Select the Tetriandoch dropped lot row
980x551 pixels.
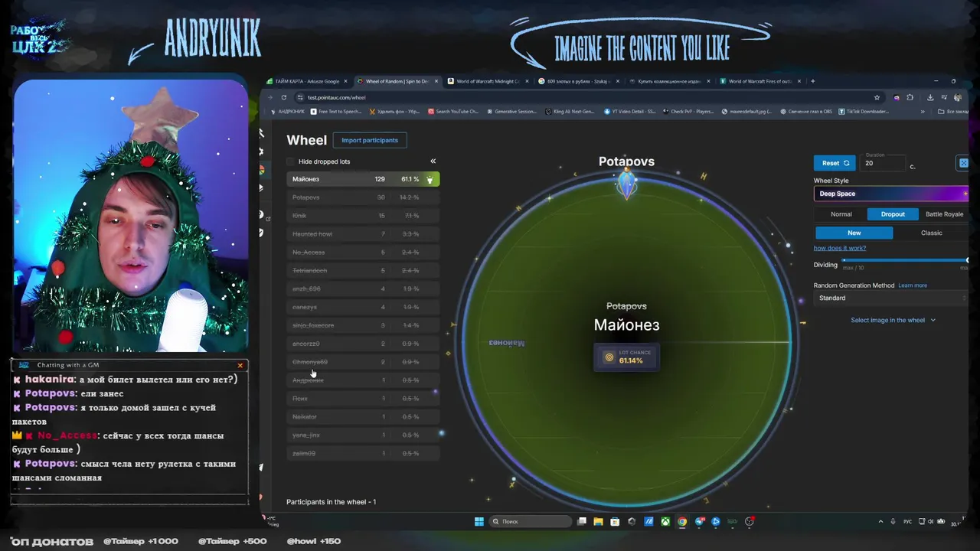(363, 270)
